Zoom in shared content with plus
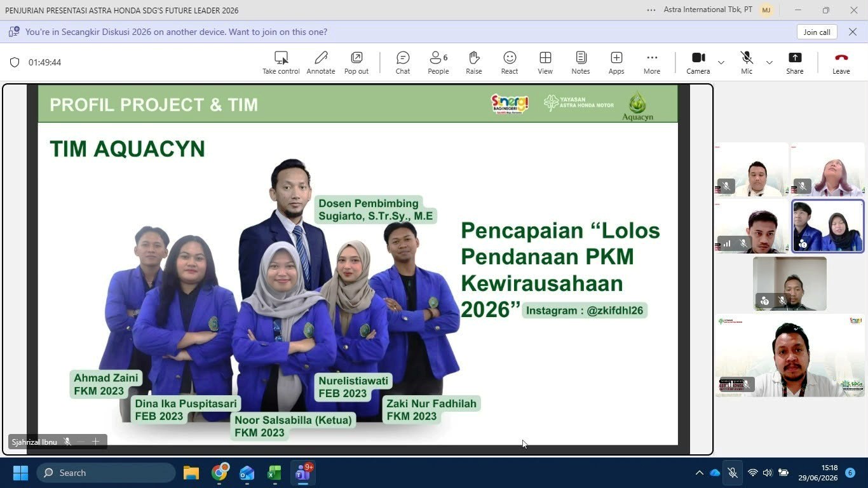Viewport: 868px width, 488px height. 96,442
